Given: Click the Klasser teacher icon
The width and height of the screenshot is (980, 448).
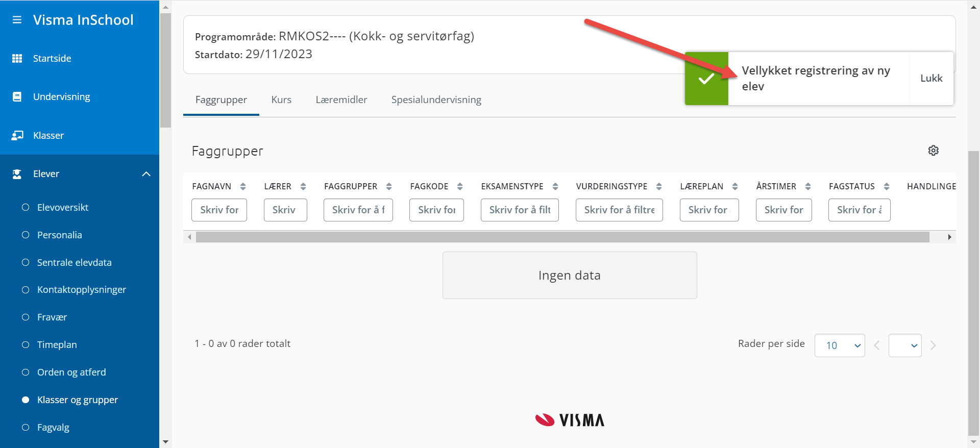Looking at the screenshot, I should click(x=17, y=135).
